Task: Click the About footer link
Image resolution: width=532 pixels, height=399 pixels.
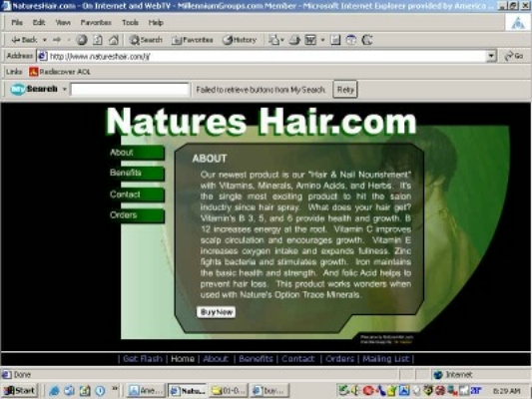Action: [216, 359]
